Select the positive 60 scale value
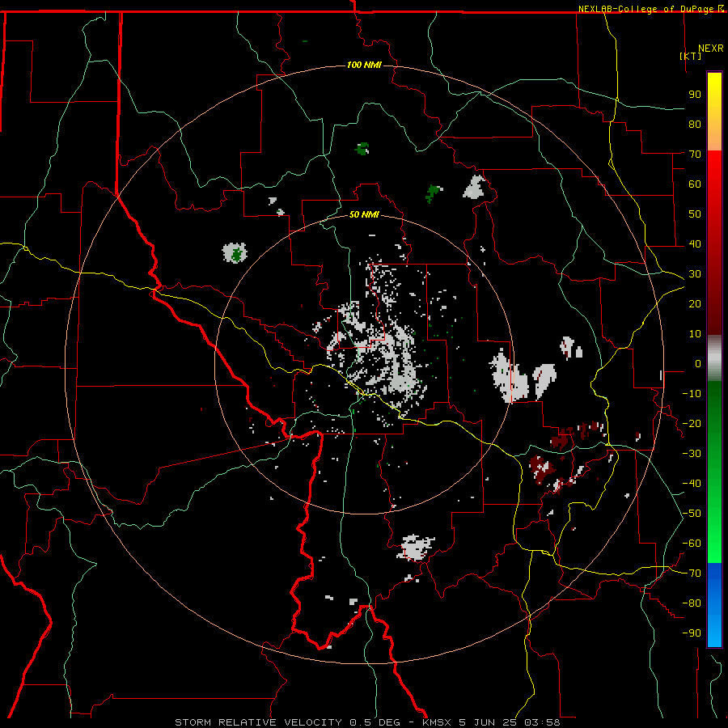This screenshot has height=728, width=728. click(695, 184)
